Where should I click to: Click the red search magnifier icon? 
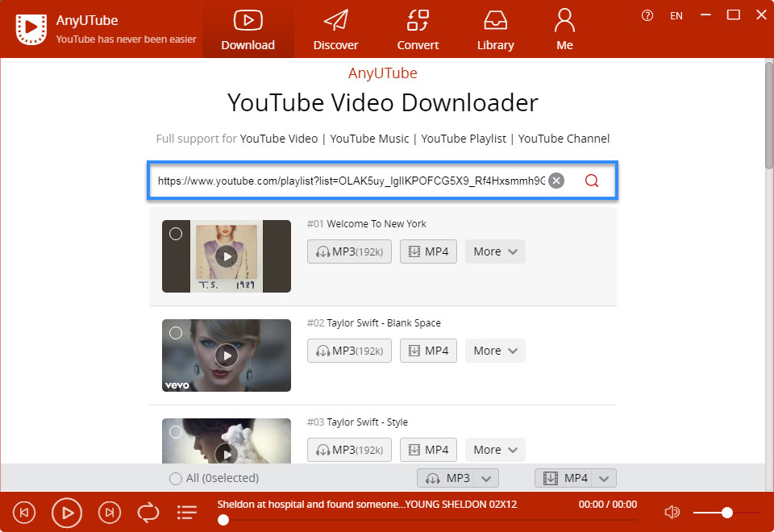click(x=591, y=181)
